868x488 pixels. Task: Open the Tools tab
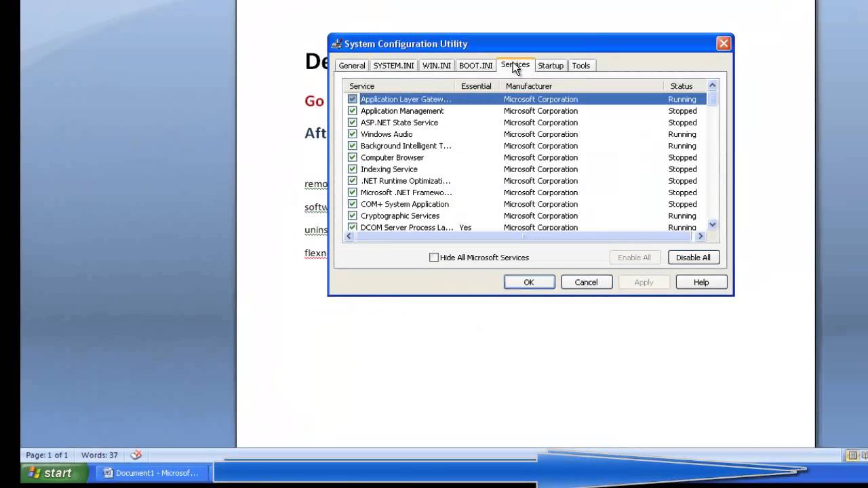point(581,66)
